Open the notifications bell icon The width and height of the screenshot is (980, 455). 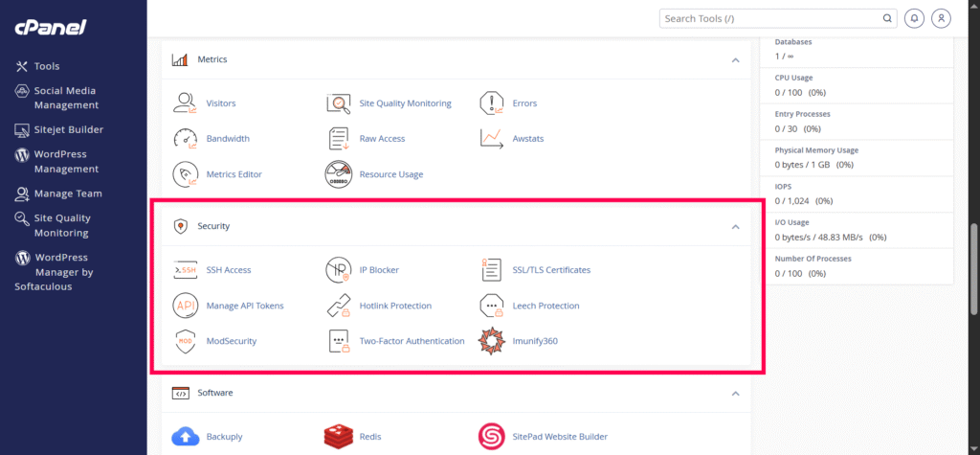(x=914, y=18)
